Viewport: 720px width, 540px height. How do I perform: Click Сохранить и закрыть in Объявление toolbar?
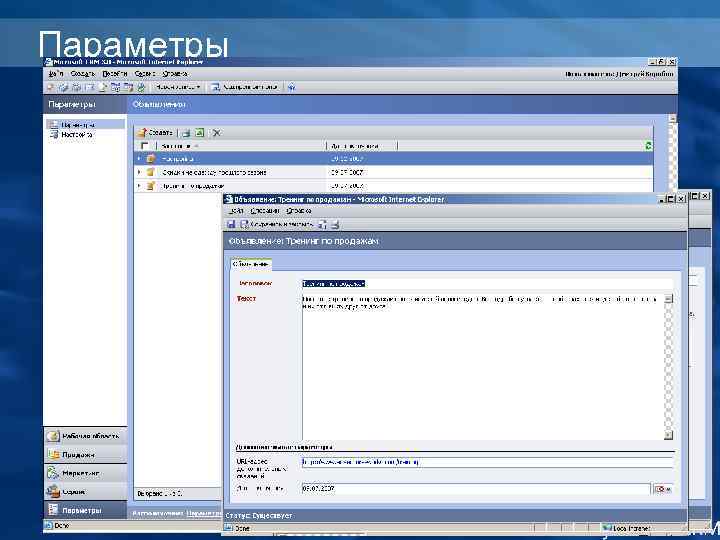coord(277,224)
